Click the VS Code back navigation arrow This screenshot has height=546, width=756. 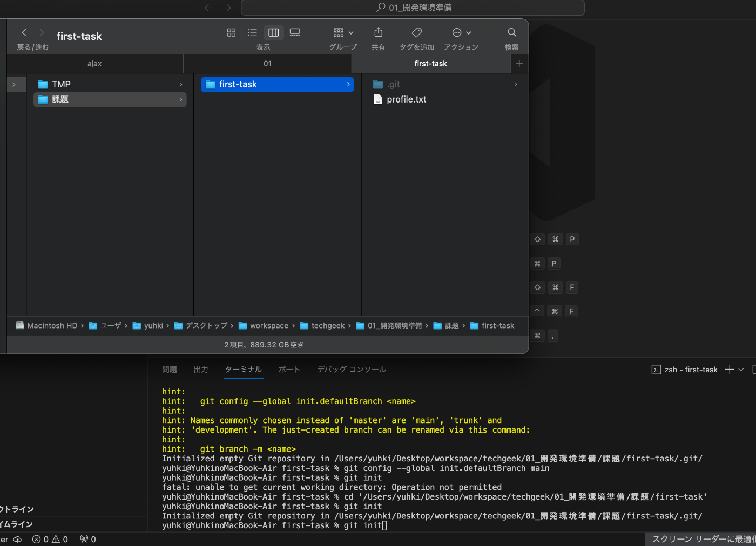(x=209, y=8)
